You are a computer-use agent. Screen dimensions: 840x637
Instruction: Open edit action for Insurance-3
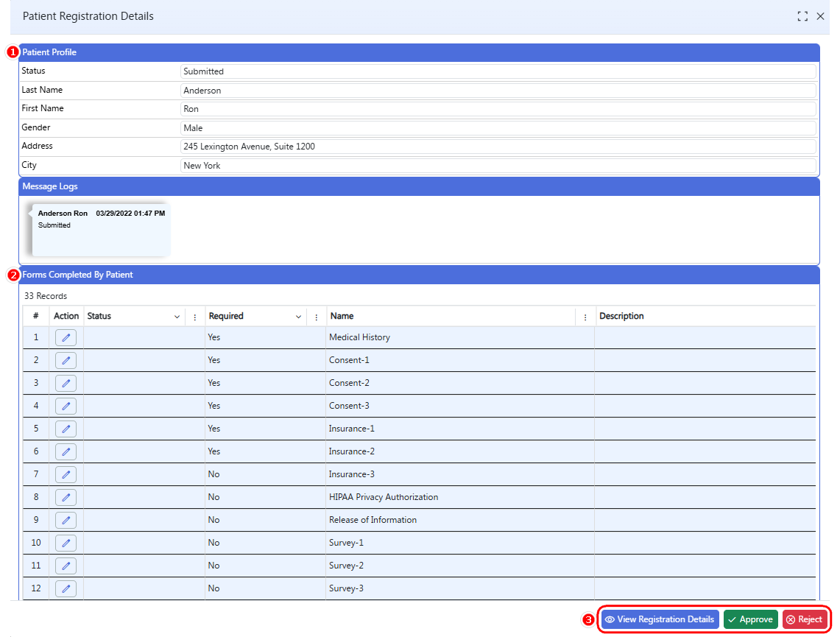[x=66, y=474]
